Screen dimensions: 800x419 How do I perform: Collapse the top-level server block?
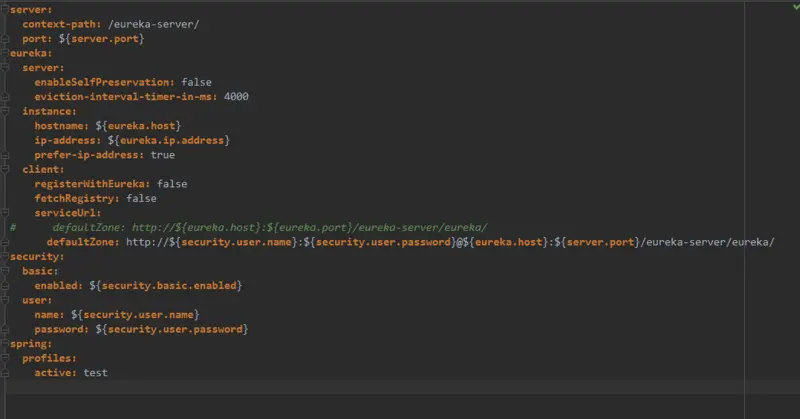click(x=5, y=9)
